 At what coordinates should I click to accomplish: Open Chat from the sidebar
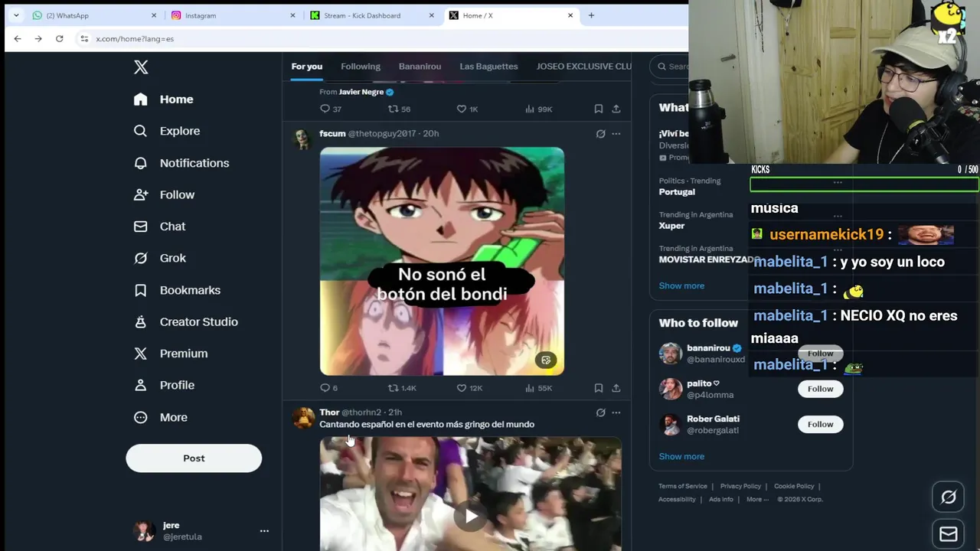(x=159, y=227)
